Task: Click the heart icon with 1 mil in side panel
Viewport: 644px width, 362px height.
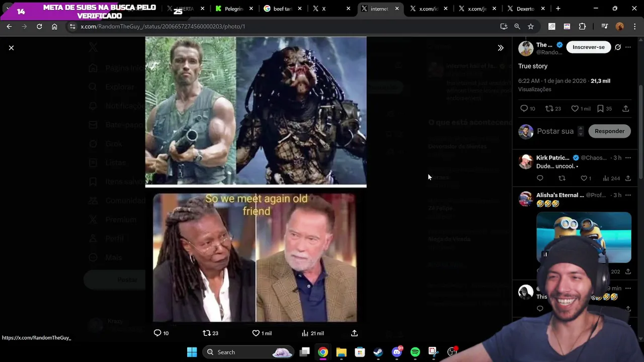Action: tap(575, 109)
